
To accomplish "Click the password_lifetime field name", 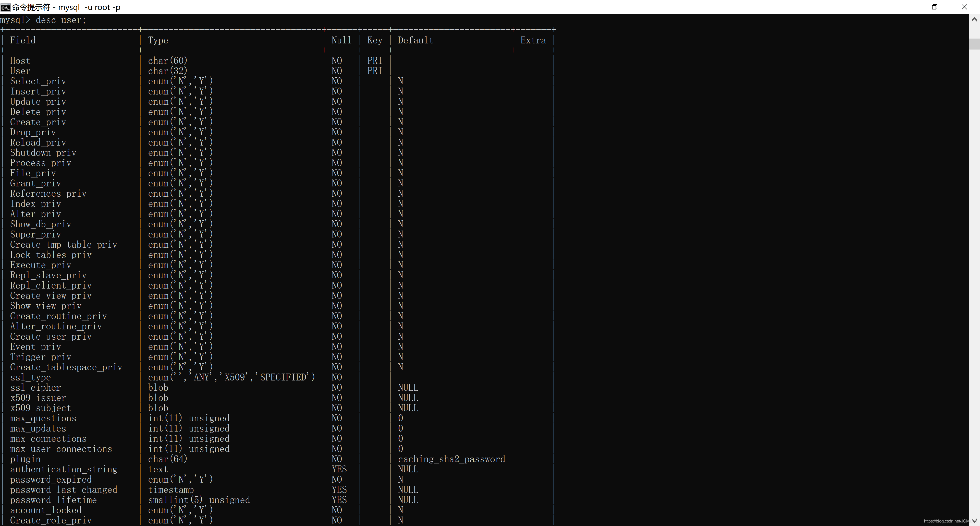I will click(53, 500).
